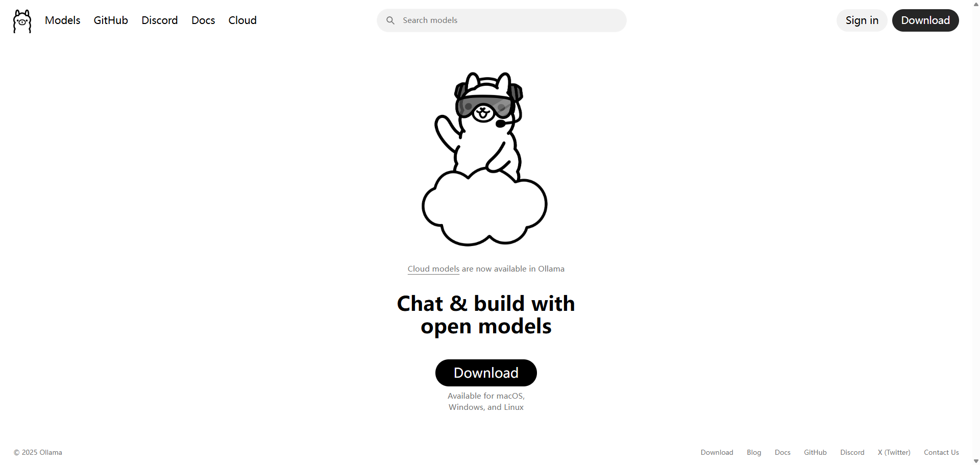Open the Contact Us footer link
The image size is (980, 465).
point(941,452)
